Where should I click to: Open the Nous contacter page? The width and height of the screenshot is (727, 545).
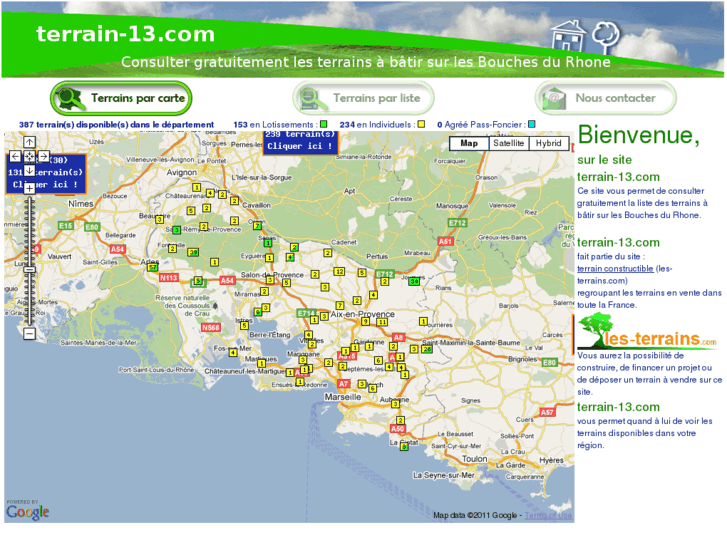606,98
